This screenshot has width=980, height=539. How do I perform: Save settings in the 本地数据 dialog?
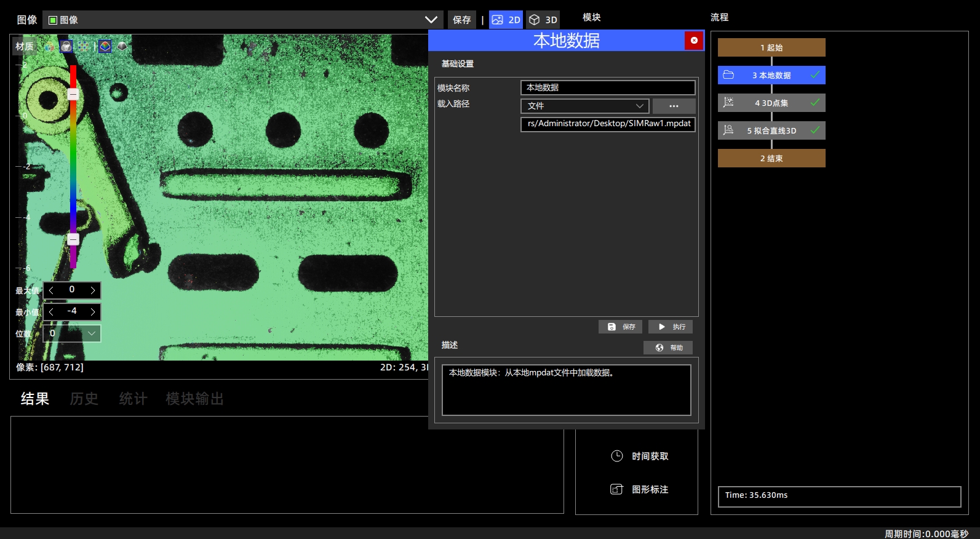621,327
